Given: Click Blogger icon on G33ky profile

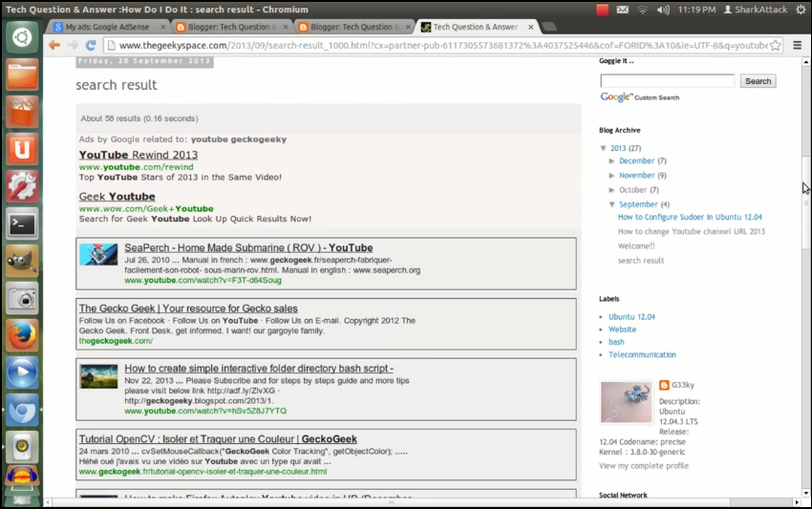Looking at the screenshot, I should click(664, 385).
